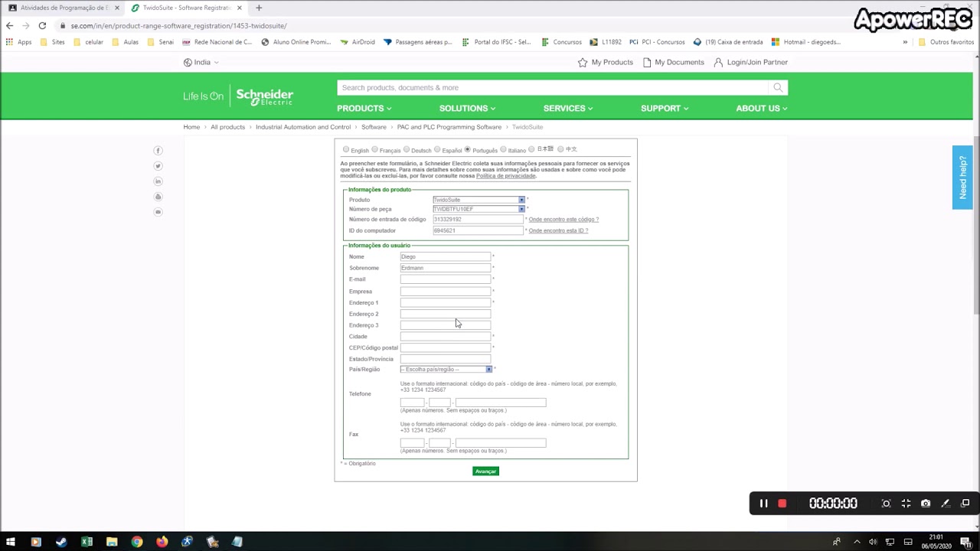Stop the recording with red square

tap(782, 504)
